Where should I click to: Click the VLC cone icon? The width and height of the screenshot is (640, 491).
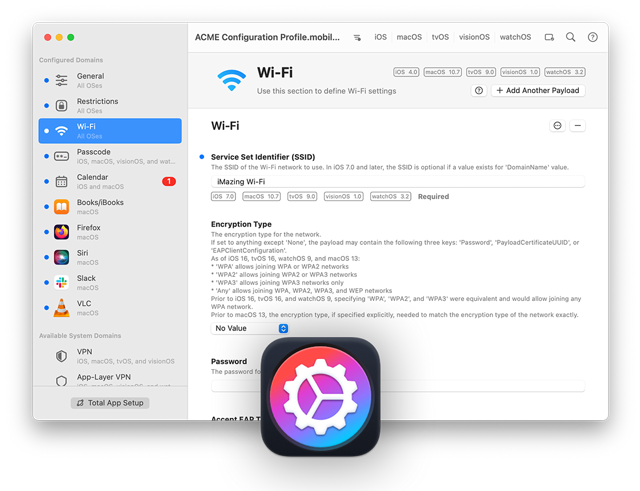(61, 308)
